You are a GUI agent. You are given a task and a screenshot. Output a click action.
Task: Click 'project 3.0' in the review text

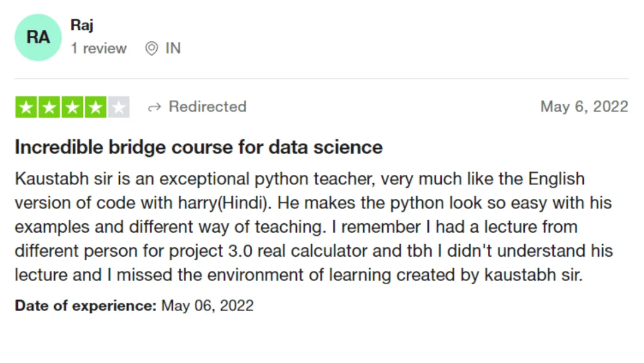pyautogui.click(x=210, y=251)
